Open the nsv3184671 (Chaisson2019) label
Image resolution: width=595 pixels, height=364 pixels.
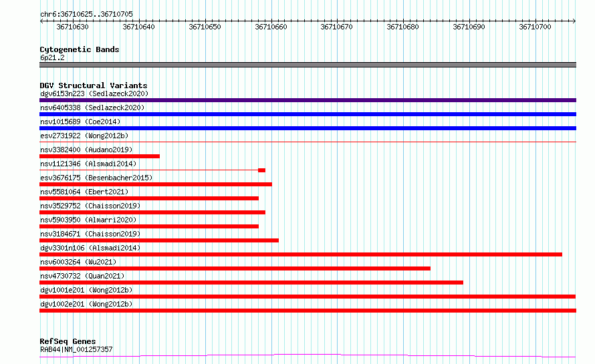tap(90, 234)
